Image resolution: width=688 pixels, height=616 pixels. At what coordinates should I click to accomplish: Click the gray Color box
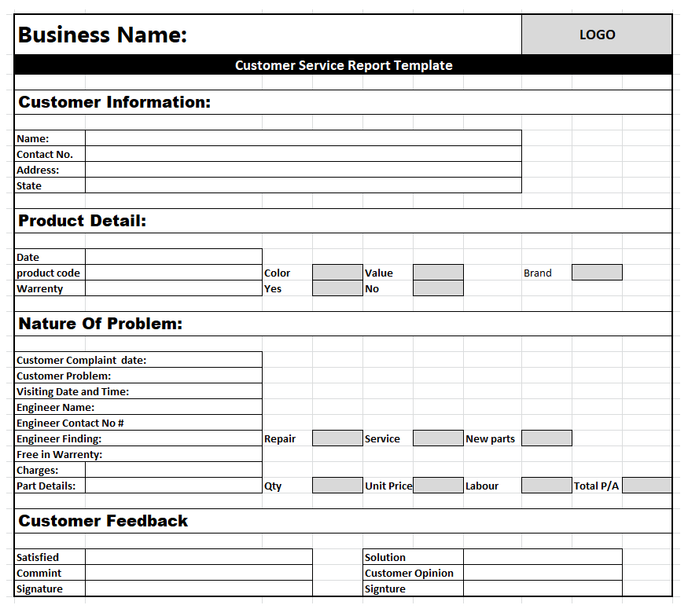click(x=337, y=273)
